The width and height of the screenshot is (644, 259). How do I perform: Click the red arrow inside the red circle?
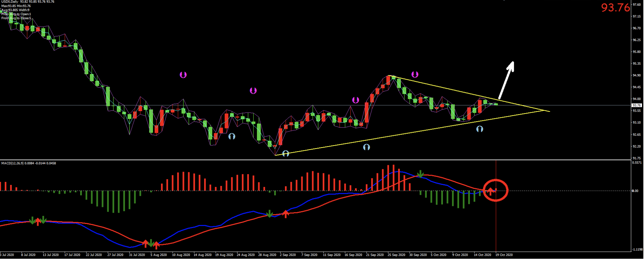[490, 191]
